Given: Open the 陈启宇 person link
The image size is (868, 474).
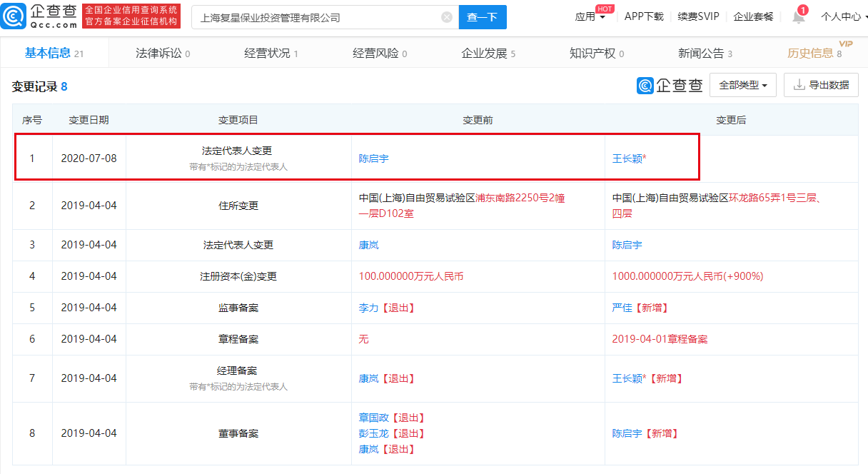Looking at the screenshot, I should tap(374, 159).
